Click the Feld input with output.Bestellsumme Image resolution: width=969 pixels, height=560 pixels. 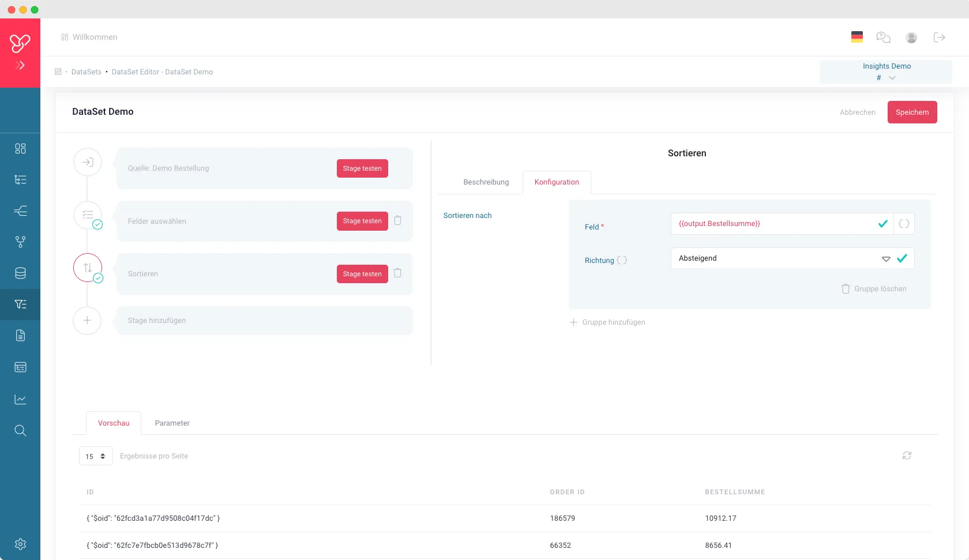click(782, 224)
